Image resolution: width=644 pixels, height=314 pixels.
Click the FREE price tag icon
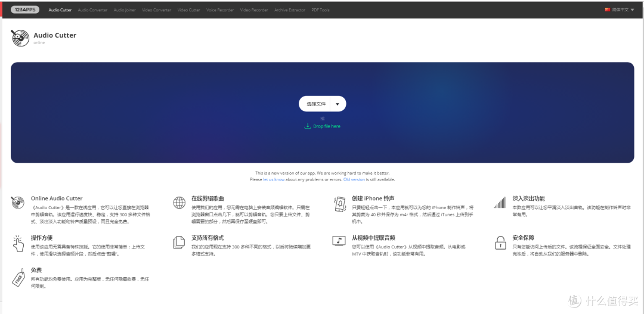(18, 278)
